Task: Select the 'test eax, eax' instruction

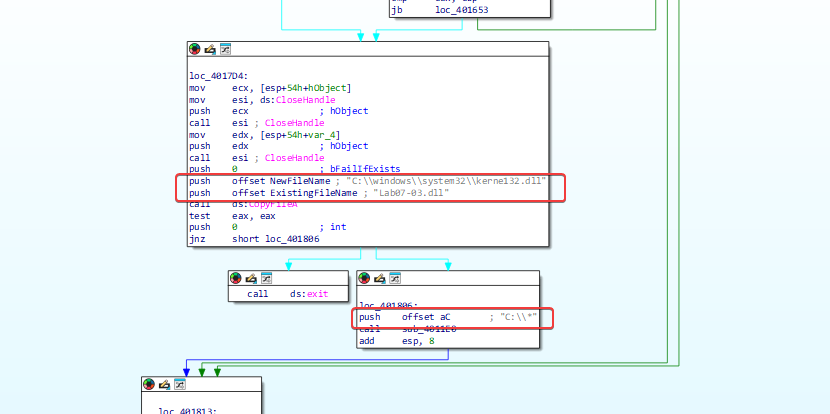Action: click(232, 216)
